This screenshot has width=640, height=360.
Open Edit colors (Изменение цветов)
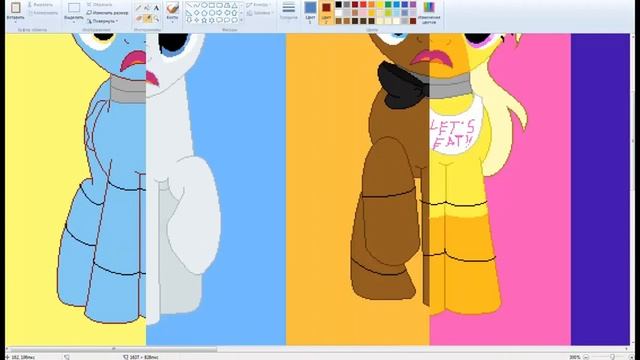point(429,12)
